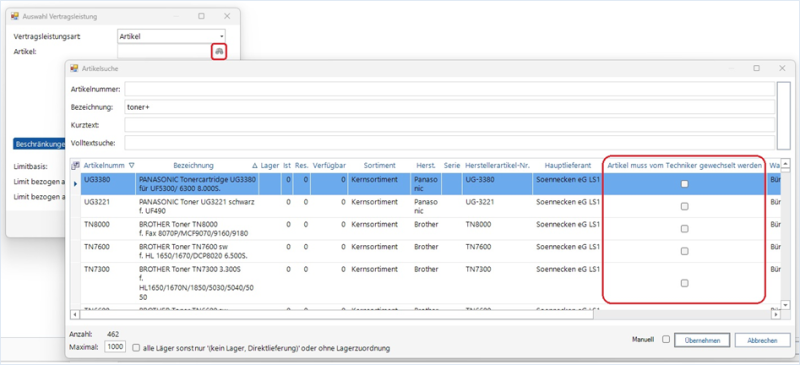Check technician checkbox for TN8000 row
This screenshot has width=800, height=365.
point(685,229)
